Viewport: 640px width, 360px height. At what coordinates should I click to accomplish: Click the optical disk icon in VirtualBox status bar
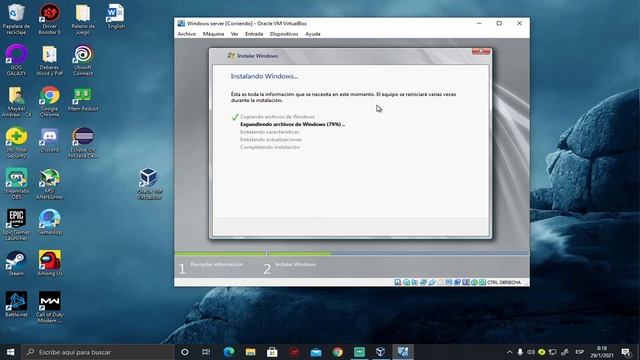406,282
